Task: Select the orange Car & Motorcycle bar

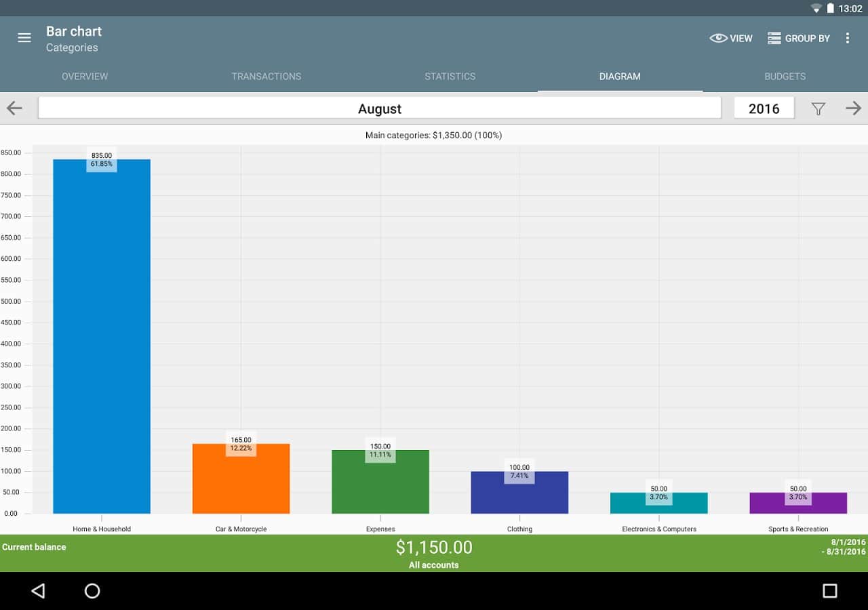Action: coord(241,481)
